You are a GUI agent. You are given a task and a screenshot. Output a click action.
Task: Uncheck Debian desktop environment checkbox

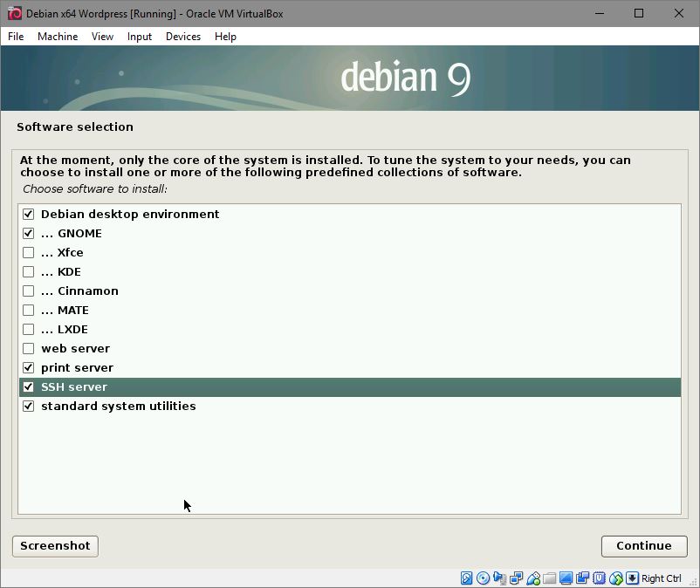tap(28, 214)
